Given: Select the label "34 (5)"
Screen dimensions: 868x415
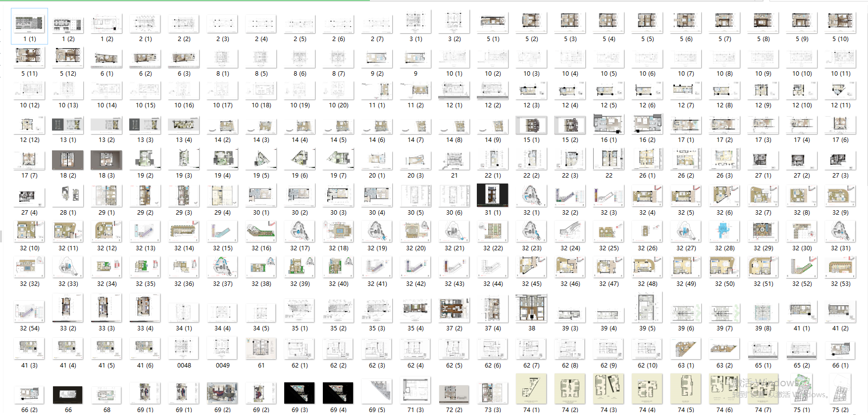Looking at the screenshot, I should [261, 328].
